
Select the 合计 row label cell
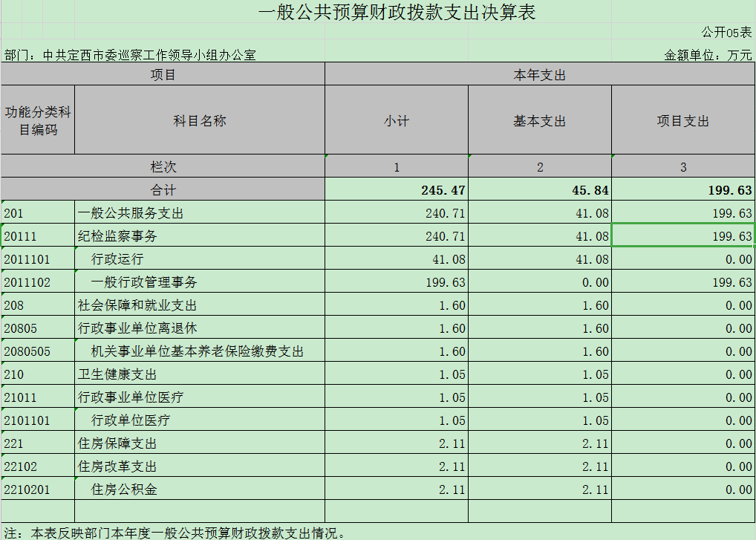click(163, 189)
